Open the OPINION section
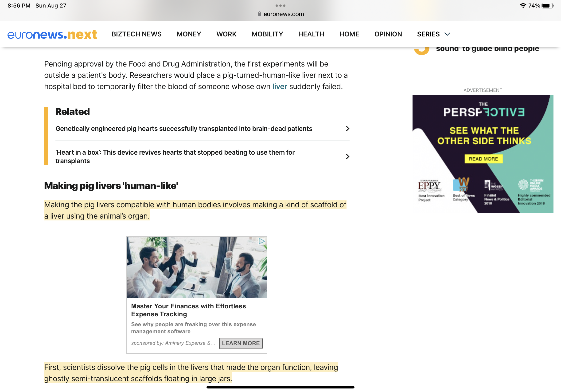The width and height of the screenshot is (561, 392). pos(388,34)
